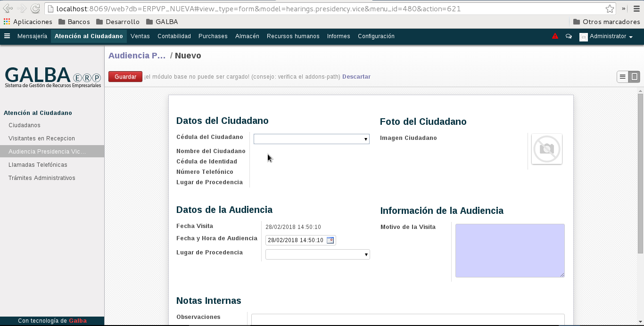Click the hamburger menu icon in navbar
Screen dimensions: 644x326
7,36
